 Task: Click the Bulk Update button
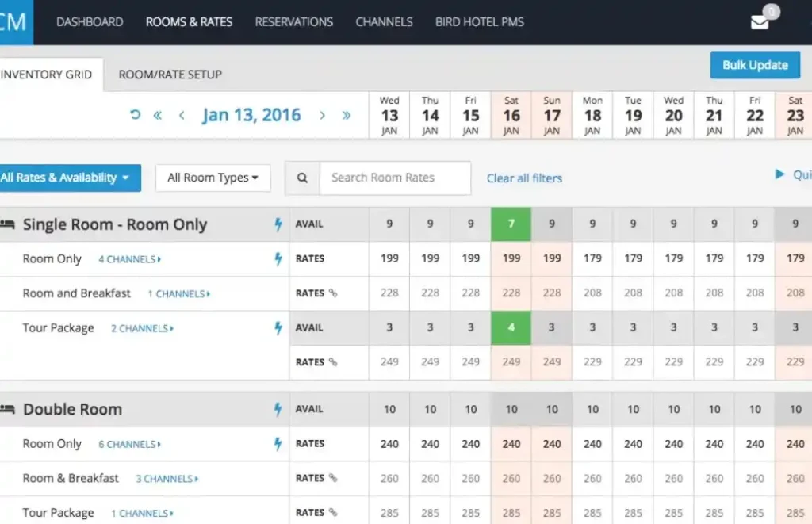[x=755, y=64]
